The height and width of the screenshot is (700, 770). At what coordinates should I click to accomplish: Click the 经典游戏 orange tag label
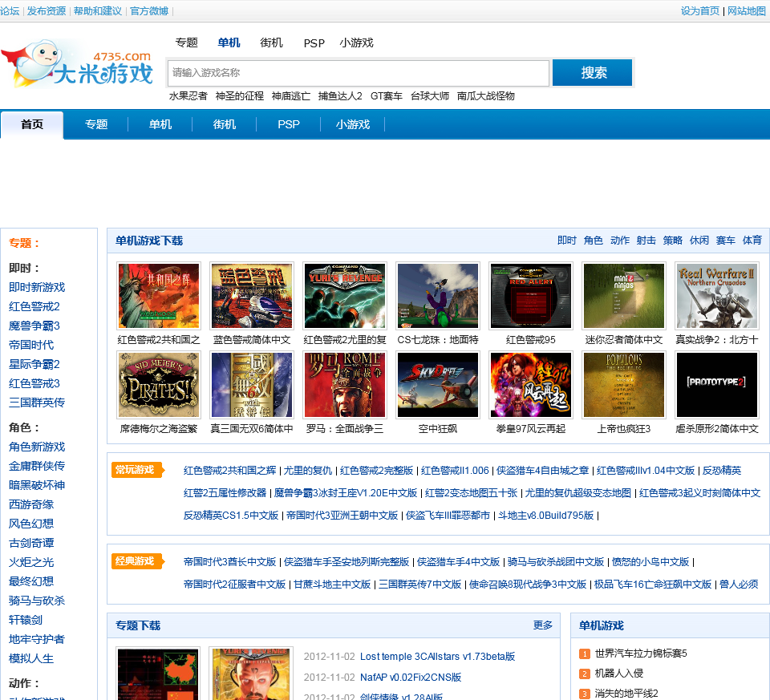point(137,561)
